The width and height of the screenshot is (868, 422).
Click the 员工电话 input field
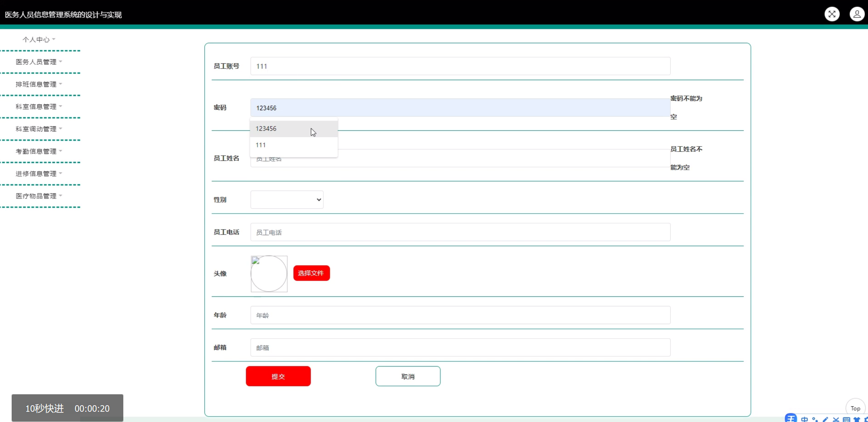click(460, 232)
